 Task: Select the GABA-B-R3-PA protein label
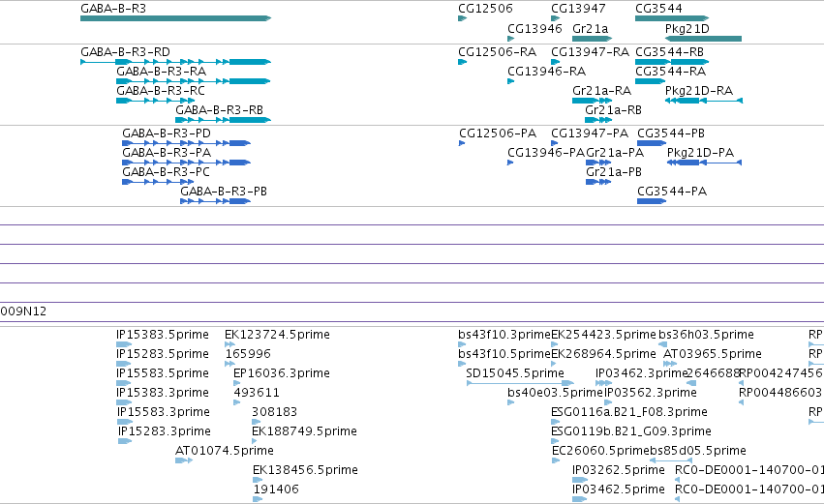[x=167, y=153]
